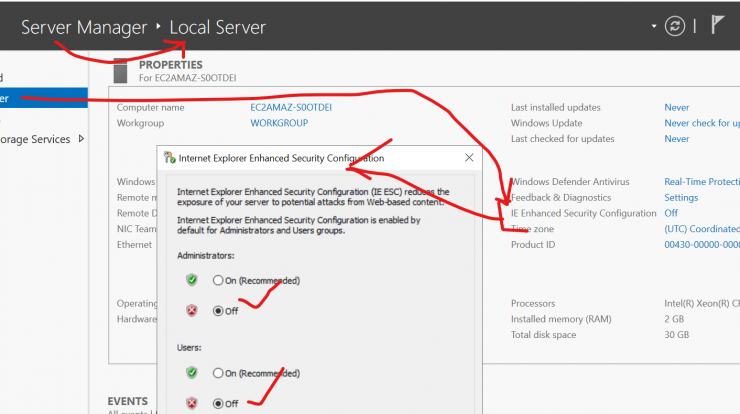The width and height of the screenshot is (740, 414).
Task: Open the WORKGROUP link
Action: point(279,123)
